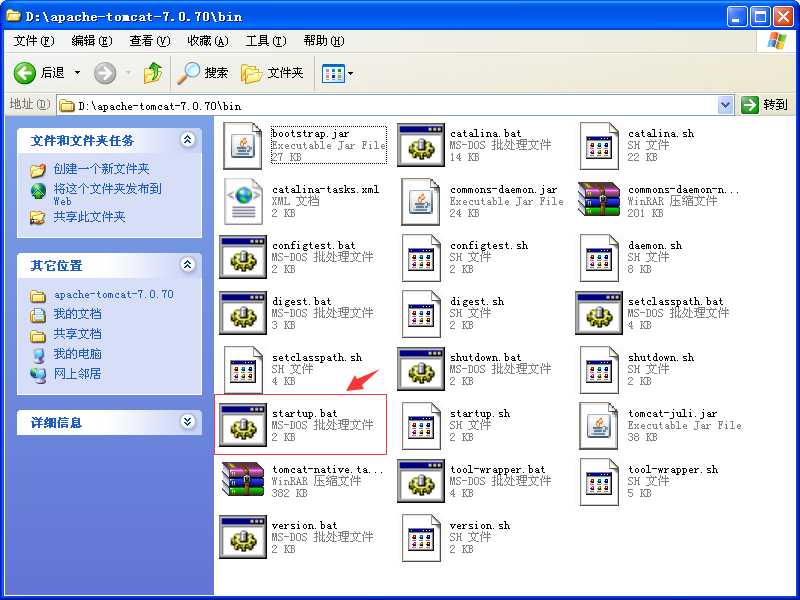Click the tomcat-juli.jar file name text
This screenshot has height=600, width=800.
click(x=672, y=413)
